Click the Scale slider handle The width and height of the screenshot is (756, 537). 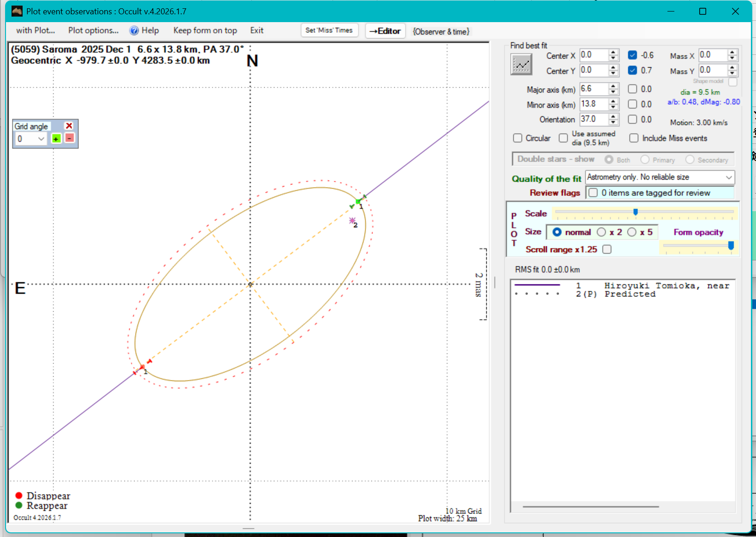635,212
